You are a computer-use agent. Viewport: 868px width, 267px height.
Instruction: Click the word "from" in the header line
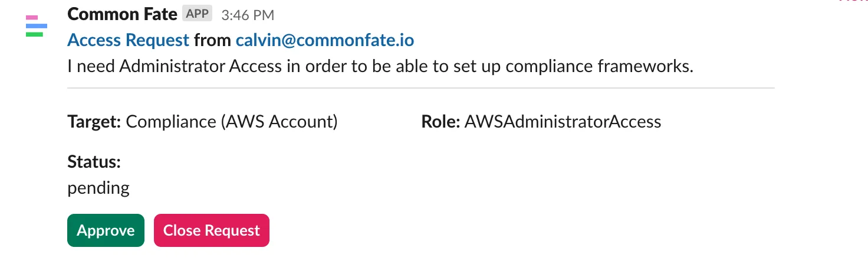[212, 40]
